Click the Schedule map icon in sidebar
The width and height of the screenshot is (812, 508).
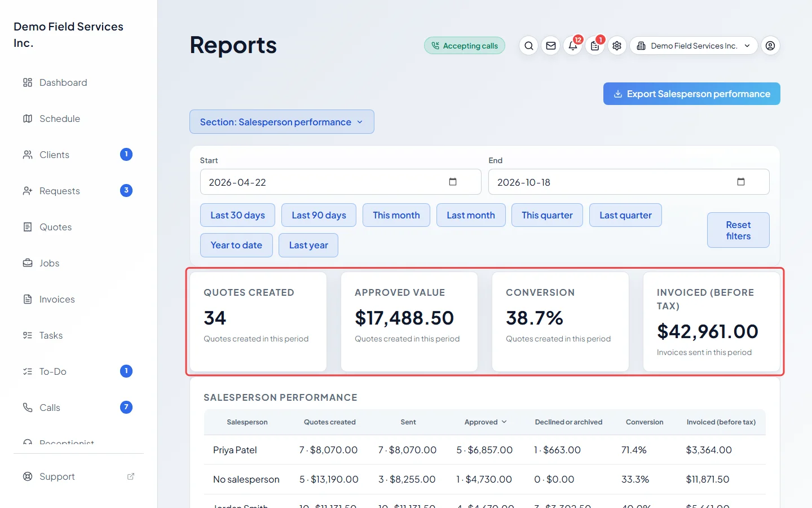(x=28, y=119)
